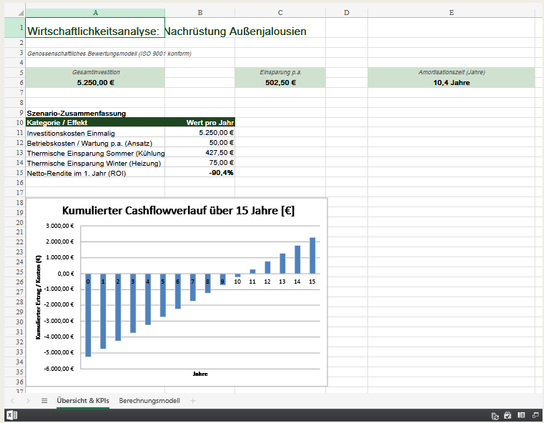Click the Amortisationszeit 10,4 Jahre cell
Image resolution: width=544 pixels, height=423 pixels.
pyautogui.click(x=451, y=83)
